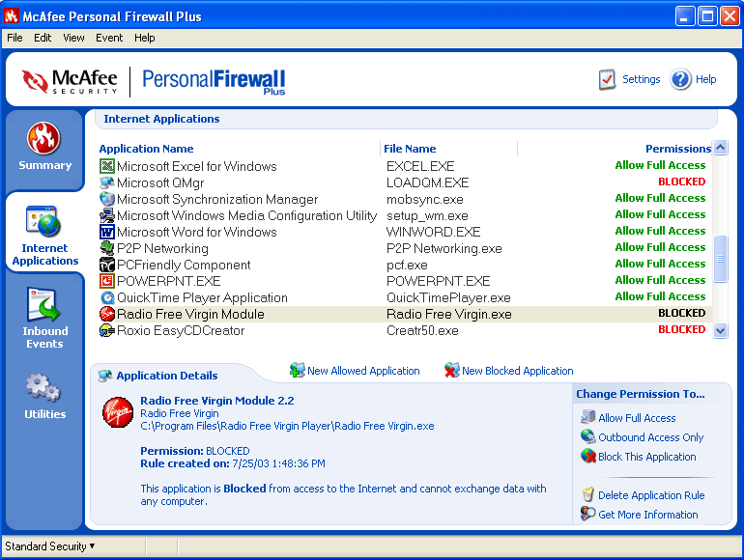Select the Internet Applications globe icon
The image size is (744, 560).
43,221
